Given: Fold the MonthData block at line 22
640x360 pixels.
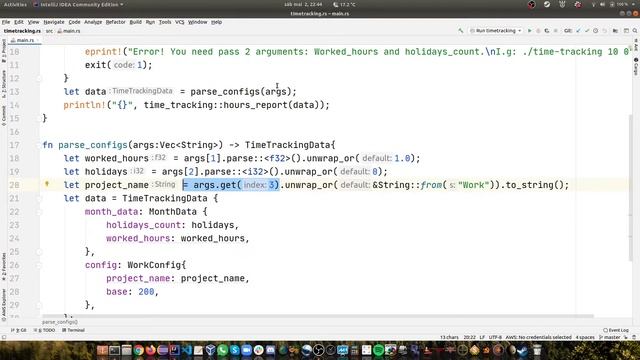Looking at the screenshot, I should (39, 212).
